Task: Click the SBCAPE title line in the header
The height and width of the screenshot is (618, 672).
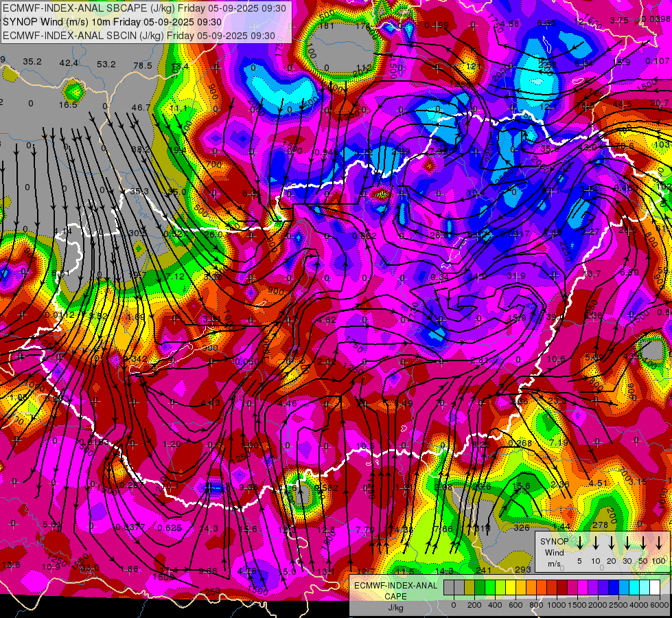Action: [x=144, y=8]
